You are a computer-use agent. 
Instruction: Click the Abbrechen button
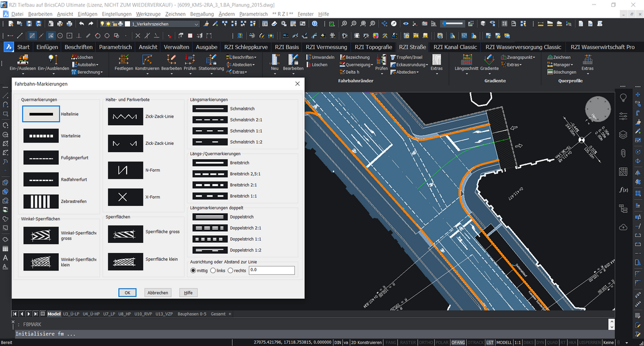(158, 292)
